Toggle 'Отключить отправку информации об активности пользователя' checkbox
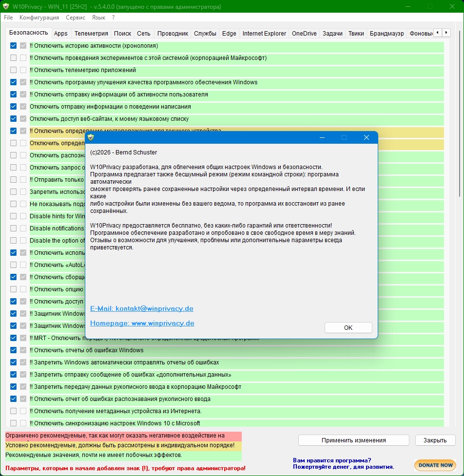Image resolution: width=464 pixels, height=476 pixels. [13, 94]
